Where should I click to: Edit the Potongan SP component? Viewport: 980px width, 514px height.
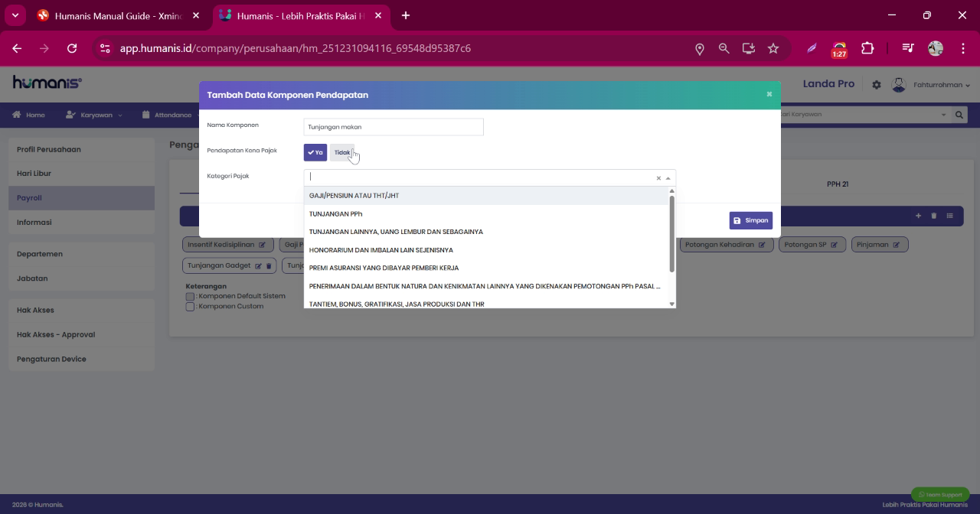(x=834, y=245)
